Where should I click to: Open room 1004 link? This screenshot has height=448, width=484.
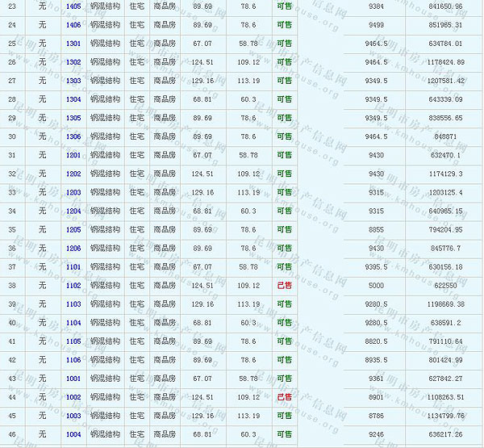73,434
